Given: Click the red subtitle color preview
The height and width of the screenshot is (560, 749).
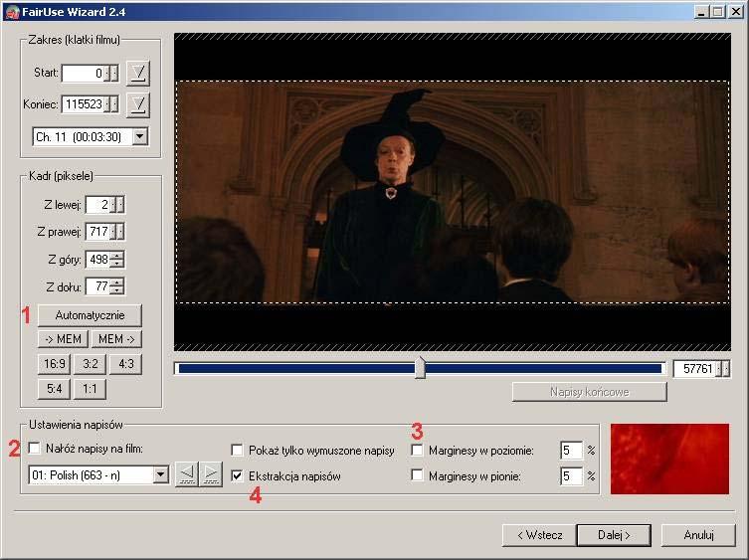Looking at the screenshot, I should tap(669, 459).
